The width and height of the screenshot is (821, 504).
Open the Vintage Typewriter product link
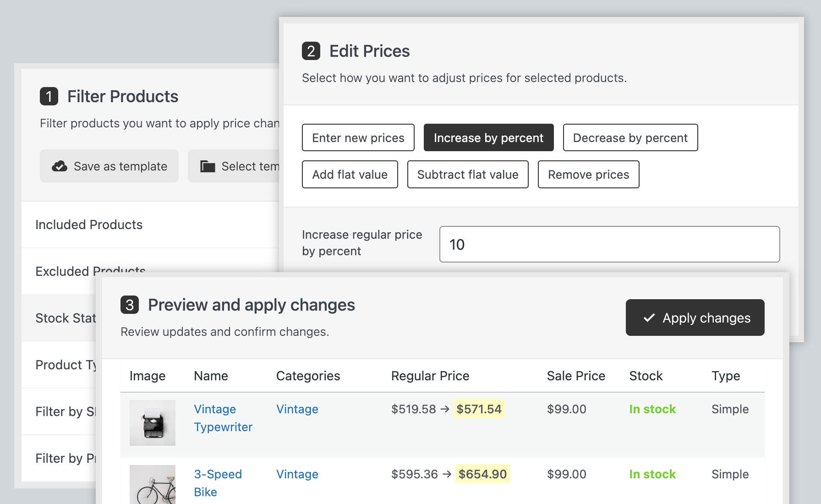pos(223,418)
